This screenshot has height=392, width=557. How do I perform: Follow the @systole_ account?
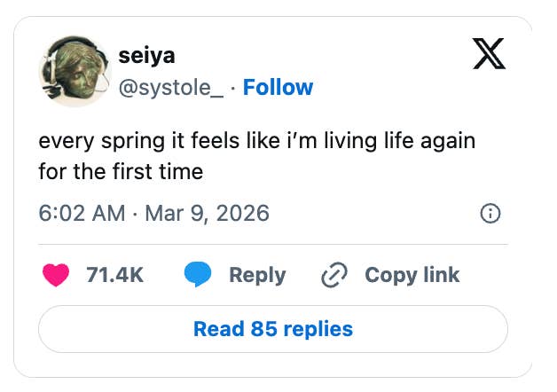(x=278, y=87)
